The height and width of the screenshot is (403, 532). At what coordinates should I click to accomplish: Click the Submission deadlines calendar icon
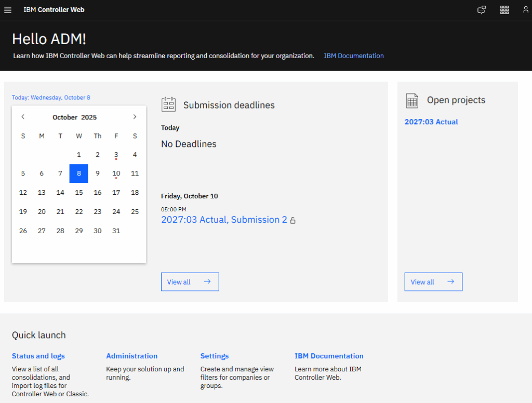(168, 104)
